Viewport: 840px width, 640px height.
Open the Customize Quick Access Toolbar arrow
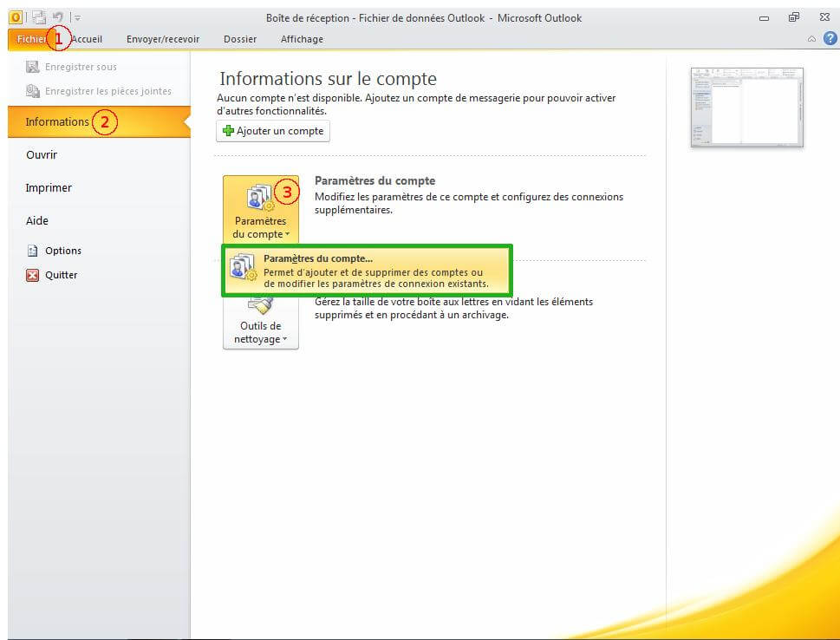77,17
